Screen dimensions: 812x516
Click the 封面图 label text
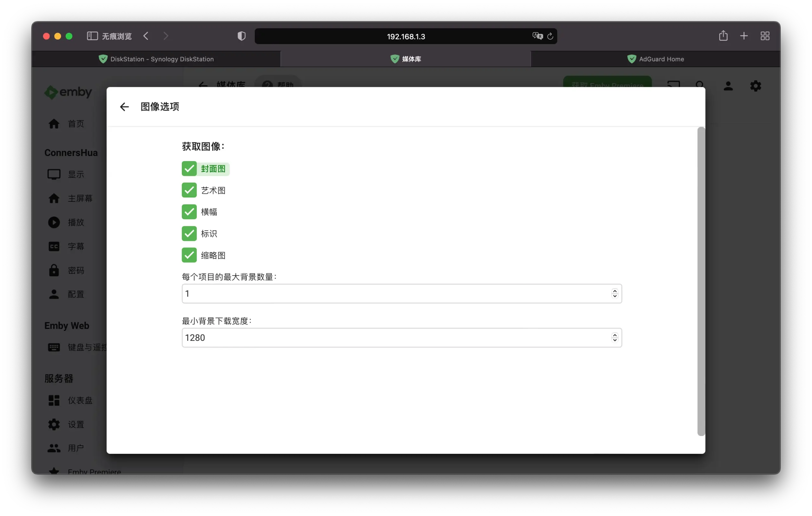pos(213,169)
